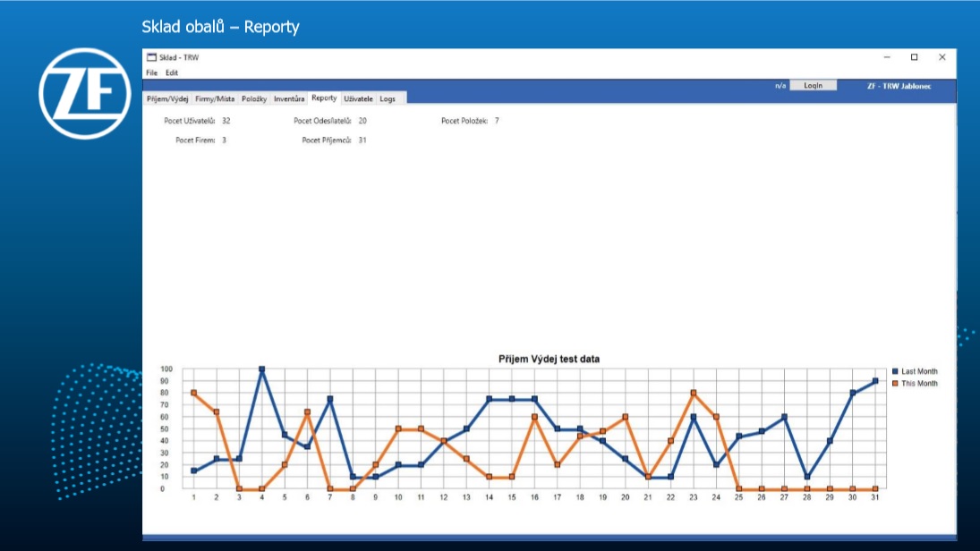980x551 pixels.
Task: Click the Last Month peak point at day 4
Action: point(262,369)
